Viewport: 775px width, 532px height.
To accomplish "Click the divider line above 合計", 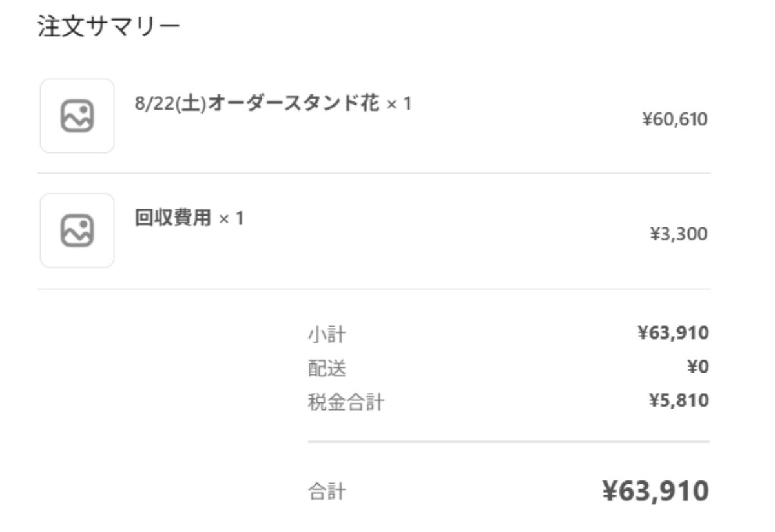I will click(509, 442).
